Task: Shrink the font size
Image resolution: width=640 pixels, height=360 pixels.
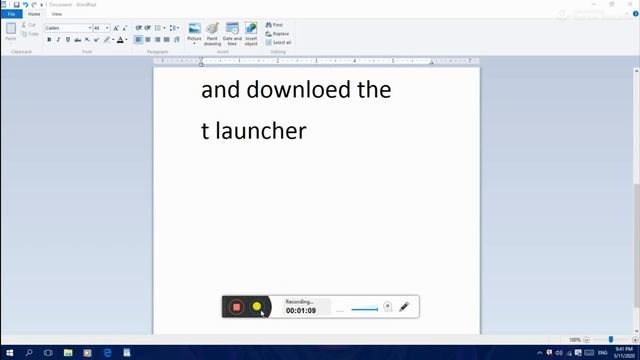Action: 124,28
